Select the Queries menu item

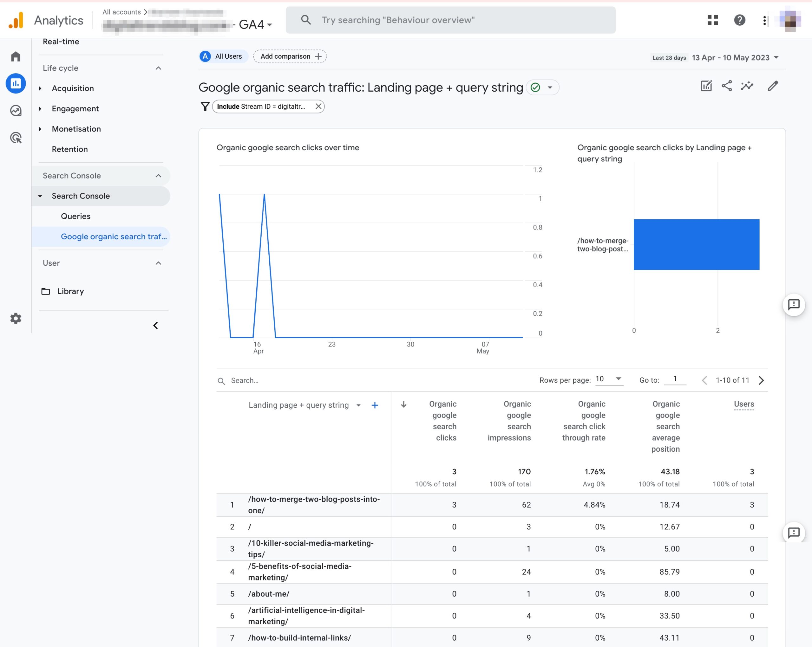click(75, 216)
